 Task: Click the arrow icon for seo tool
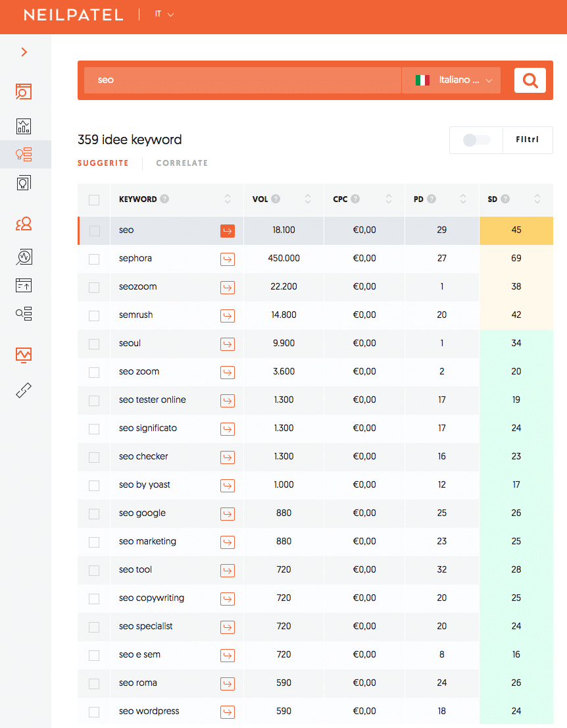[x=228, y=571]
